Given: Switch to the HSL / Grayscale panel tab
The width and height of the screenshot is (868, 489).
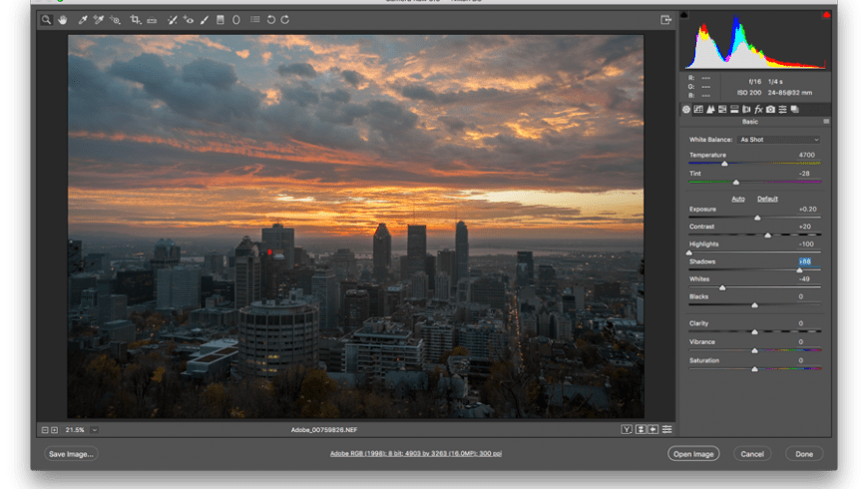Looking at the screenshot, I should (x=722, y=110).
